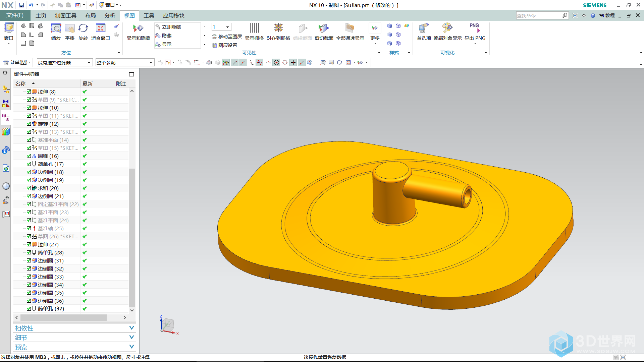Click the Window (窗口) ribbon icon
The width and height of the screenshot is (644, 362).
[x=9, y=28]
